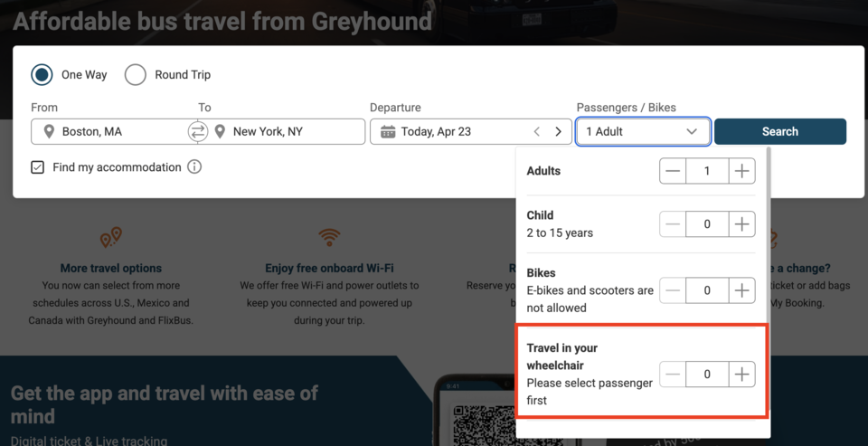Uncheck Find my accommodation checkbox

(38, 167)
